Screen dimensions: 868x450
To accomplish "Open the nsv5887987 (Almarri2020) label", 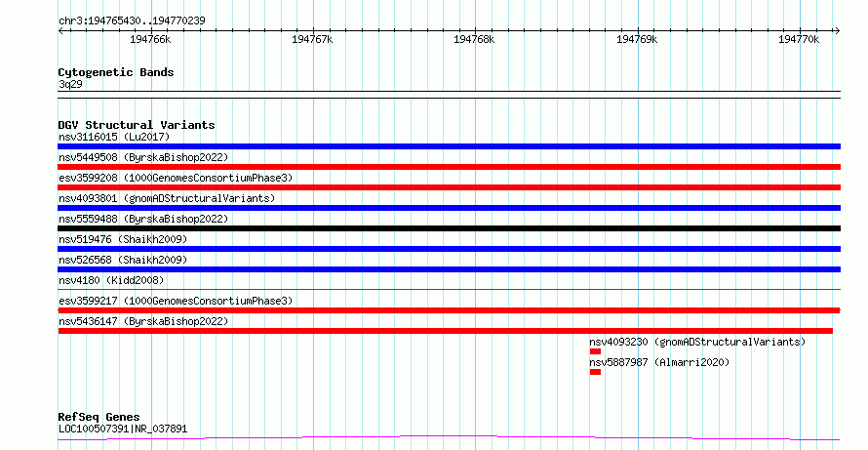I will click(x=659, y=362).
